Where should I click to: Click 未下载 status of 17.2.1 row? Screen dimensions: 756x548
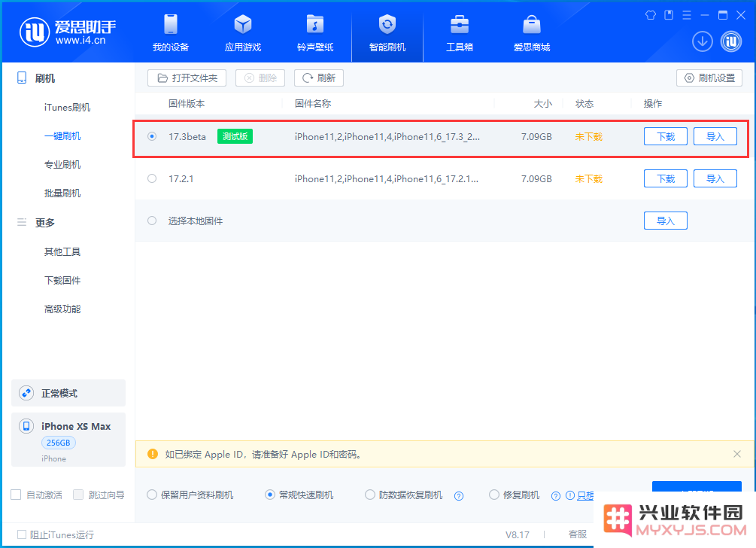[x=589, y=178]
